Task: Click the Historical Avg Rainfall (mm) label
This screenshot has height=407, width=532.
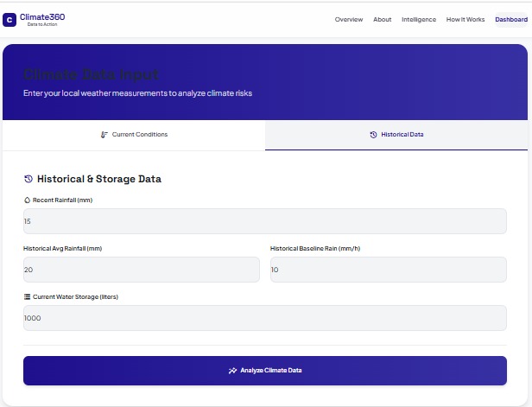Action: 63,249
